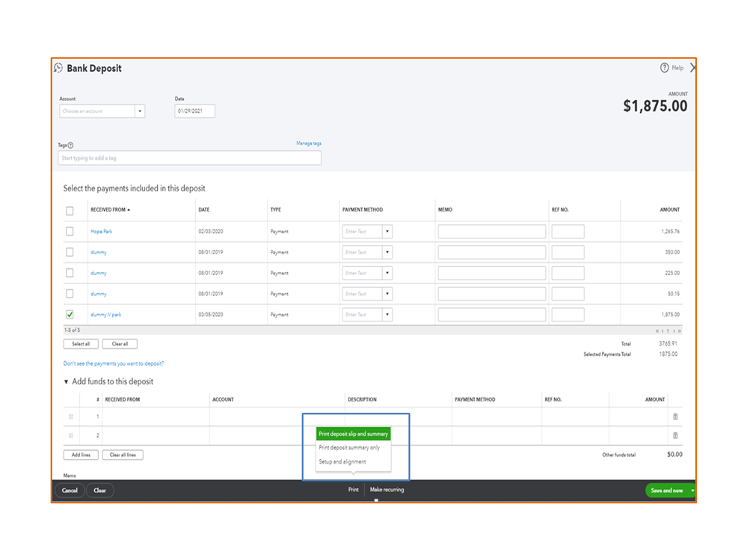Grab the drag handle of line 1
This screenshot has height=560, width=747.
tap(71, 416)
